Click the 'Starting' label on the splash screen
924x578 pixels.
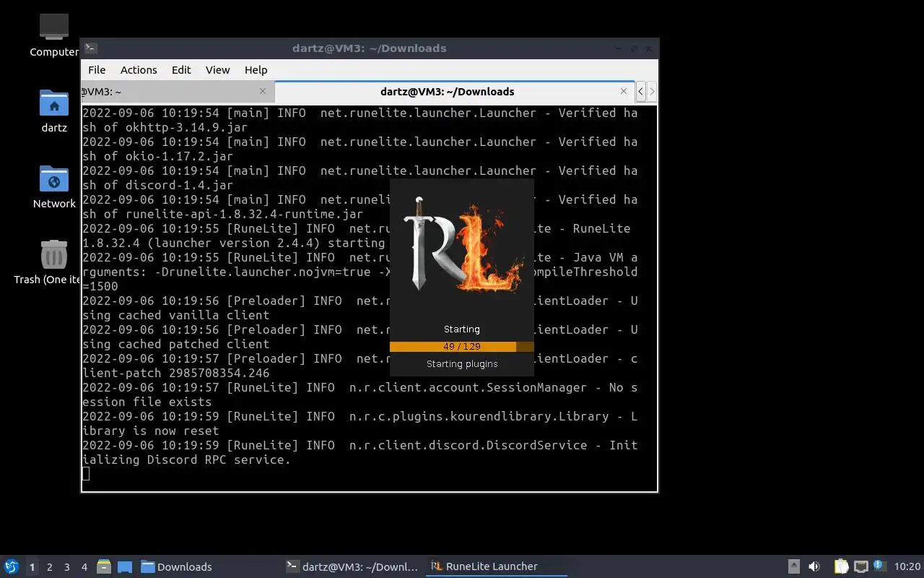click(x=462, y=329)
